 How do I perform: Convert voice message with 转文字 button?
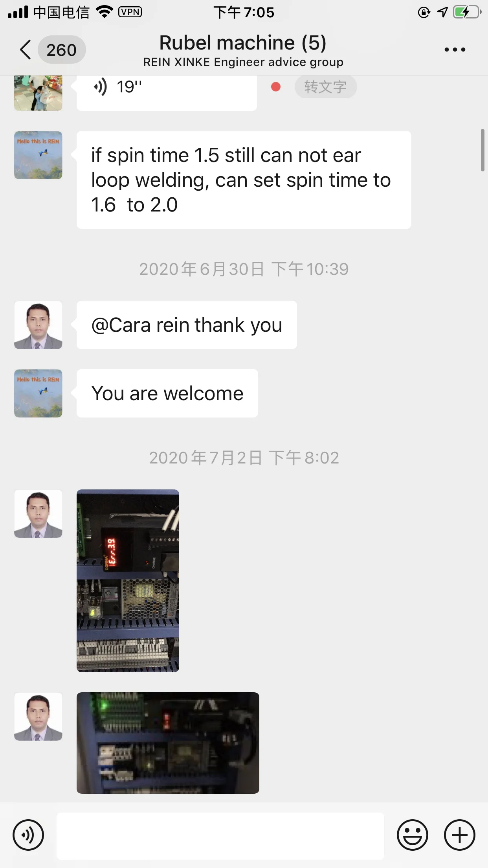(x=325, y=87)
